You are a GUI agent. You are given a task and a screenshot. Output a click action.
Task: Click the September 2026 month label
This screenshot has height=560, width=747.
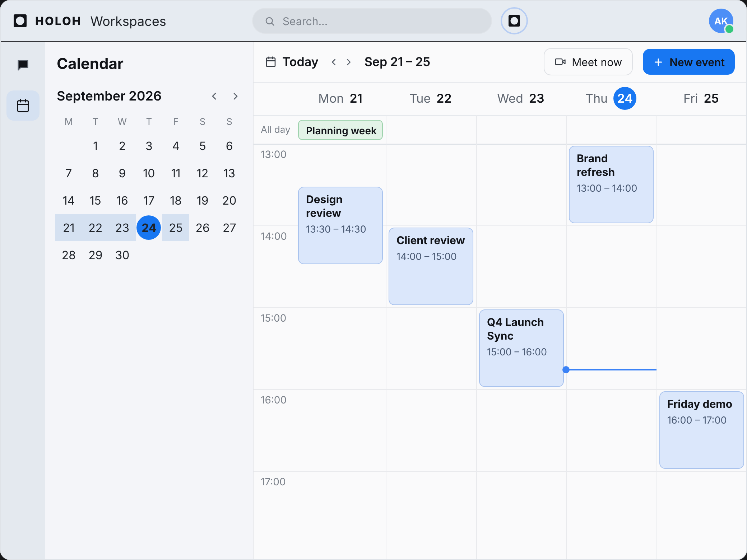[109, 96]
